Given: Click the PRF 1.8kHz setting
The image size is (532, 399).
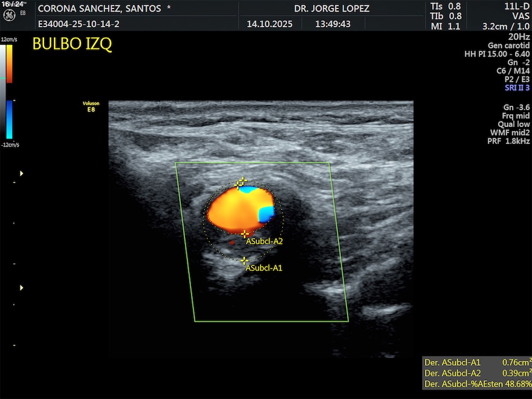Looking at the screenshot, I should tap(508, 141).
